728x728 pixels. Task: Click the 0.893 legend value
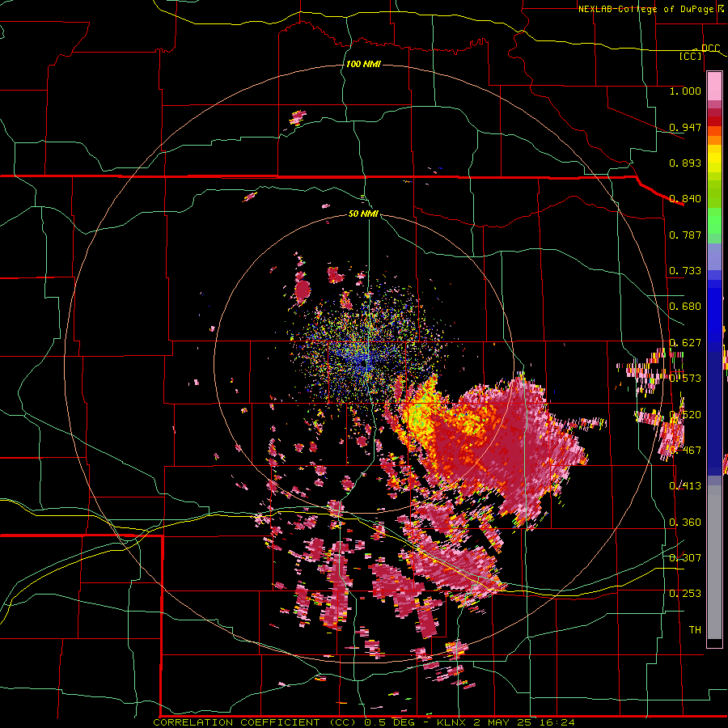pos(685,163)
